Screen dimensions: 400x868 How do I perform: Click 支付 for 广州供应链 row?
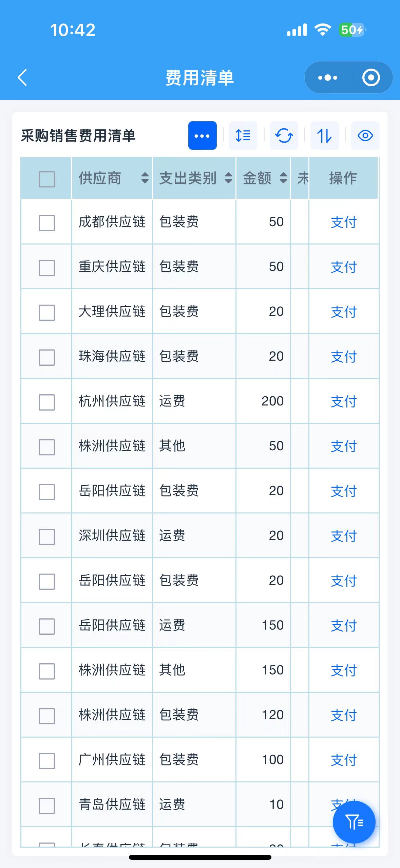click(x=344, y=760)
